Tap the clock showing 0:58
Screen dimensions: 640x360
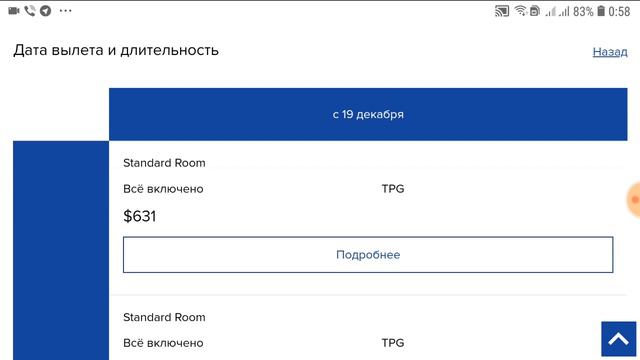(x=619, y=11)
